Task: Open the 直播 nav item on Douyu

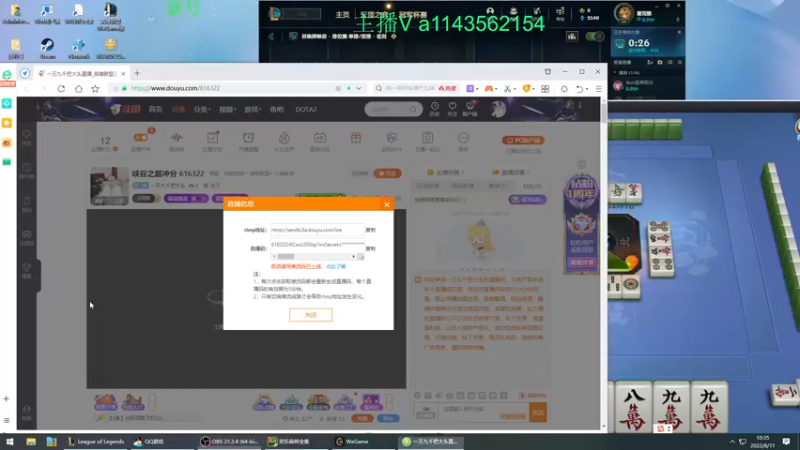Action: [178, 110]
